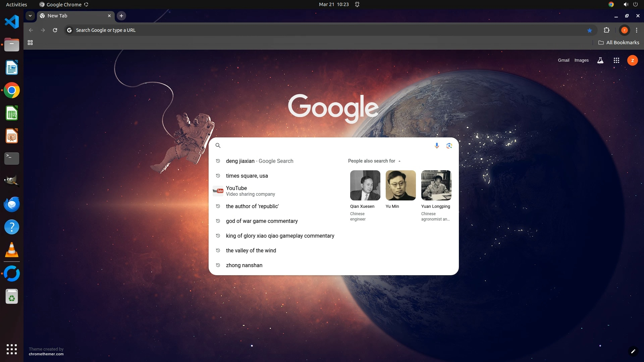Screen dimensions: 644x362
Task: Expand the tab search dropdown
Action: point(30,16)
